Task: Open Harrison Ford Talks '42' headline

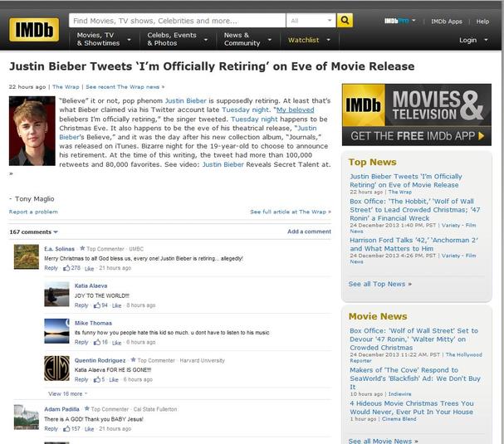Action: 413,245
